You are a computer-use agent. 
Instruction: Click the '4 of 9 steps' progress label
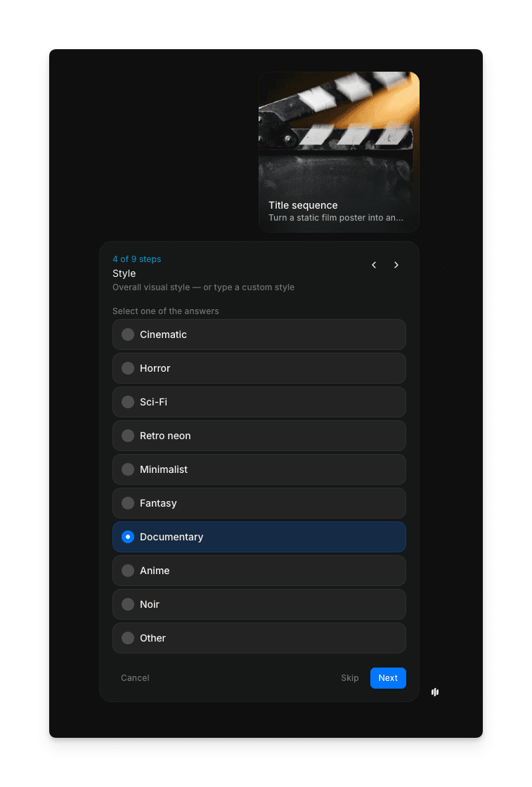point(137,259)
